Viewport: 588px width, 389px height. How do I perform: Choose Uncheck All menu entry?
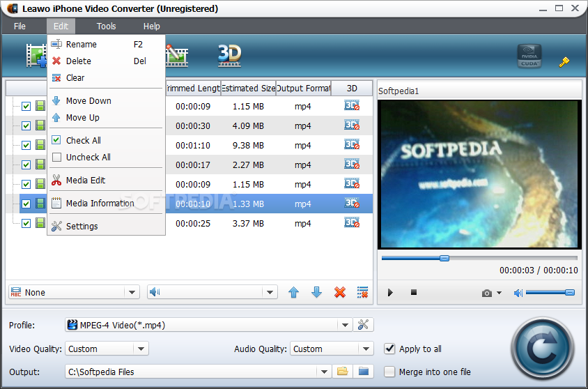pos(106,157)
